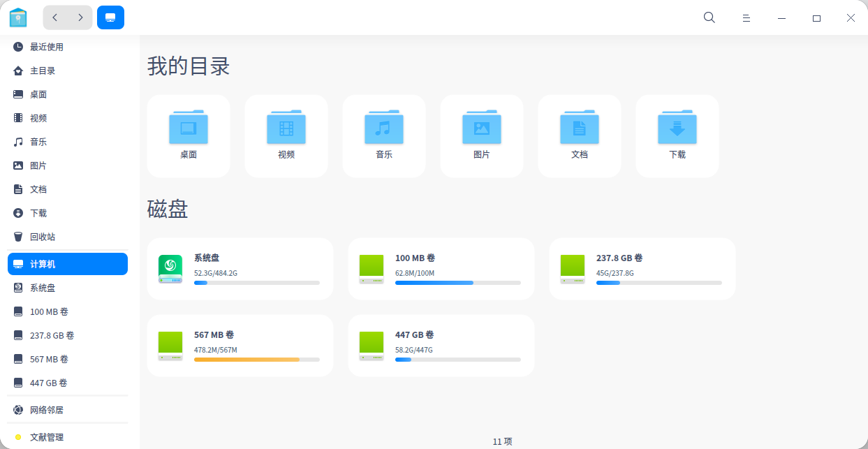Select the 图片 folder icon
The width and height of the screenshot is (868, 449).
click(481, 127)
